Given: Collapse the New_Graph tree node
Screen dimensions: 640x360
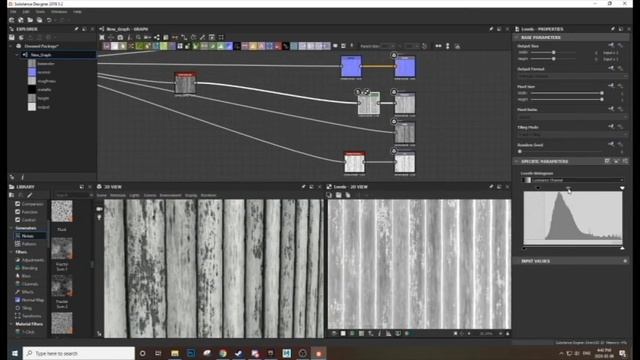Looking at the screenshot, I should (17, 55).
